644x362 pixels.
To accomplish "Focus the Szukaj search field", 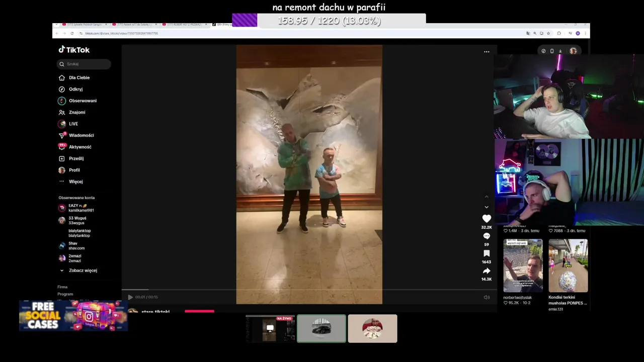I will 84,64.
